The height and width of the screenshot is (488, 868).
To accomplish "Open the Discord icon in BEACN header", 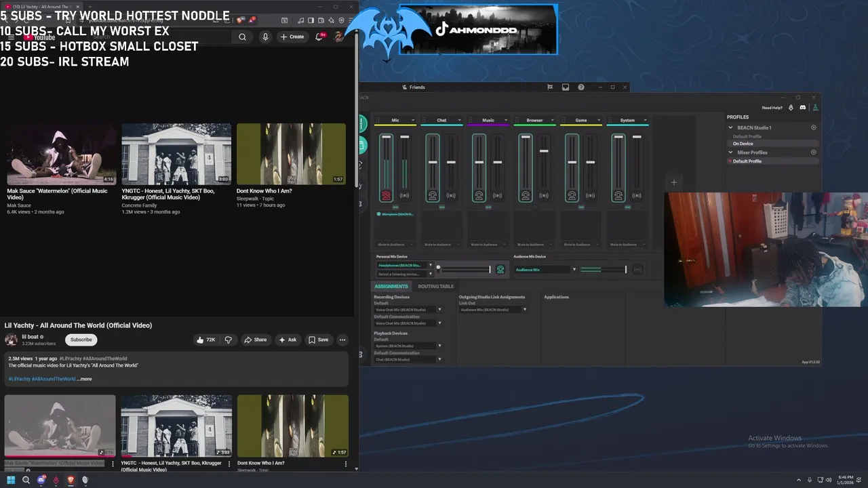I will pyautogui.click(x=803, y=108).
